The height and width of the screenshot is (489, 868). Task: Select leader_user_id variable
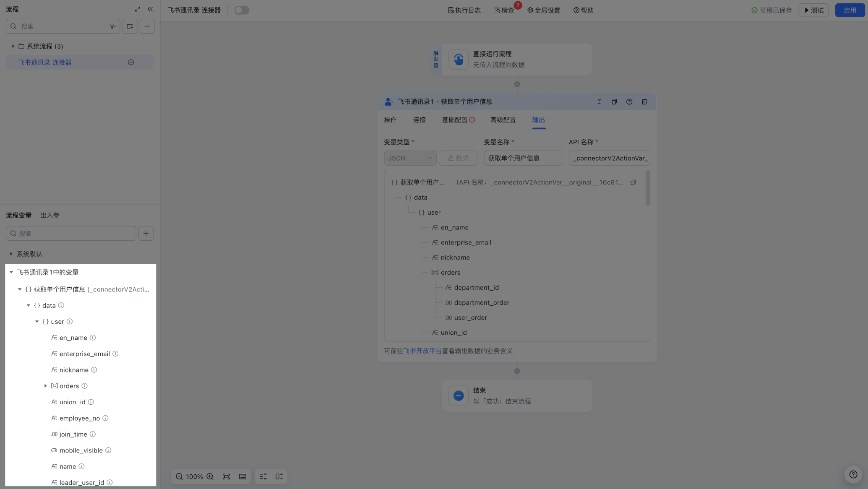(82, 482)
